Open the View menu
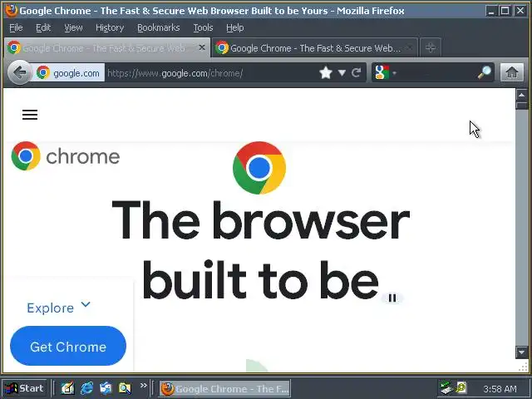This screenshot has width=532, height=399. (x=73, y=27)
